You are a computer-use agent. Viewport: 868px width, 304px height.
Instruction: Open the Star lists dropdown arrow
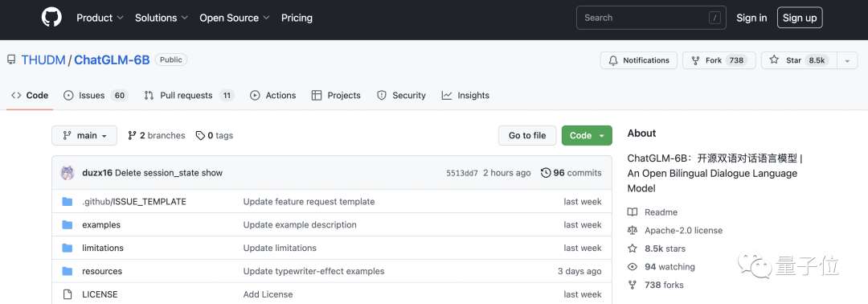(848, 60)
